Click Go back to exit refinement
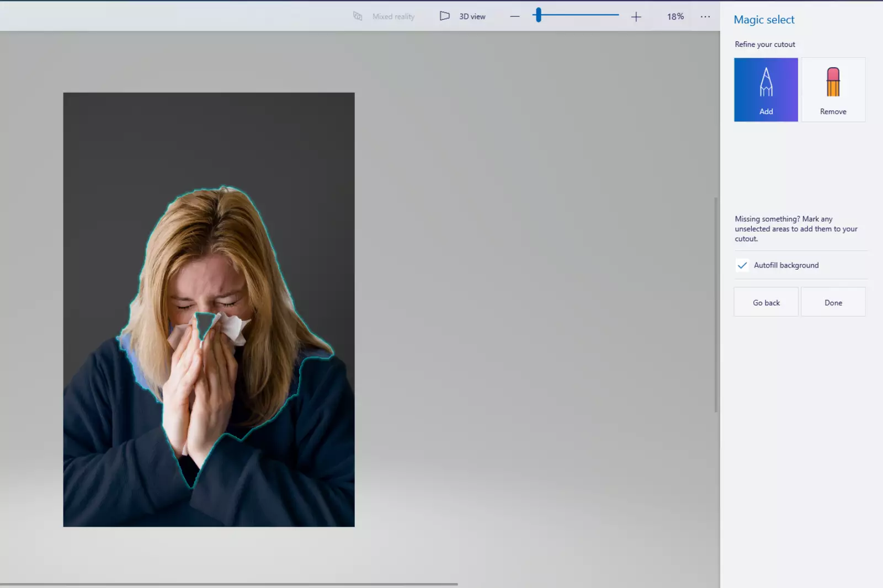This screenshot has height=588, width=883. (765, 302)
